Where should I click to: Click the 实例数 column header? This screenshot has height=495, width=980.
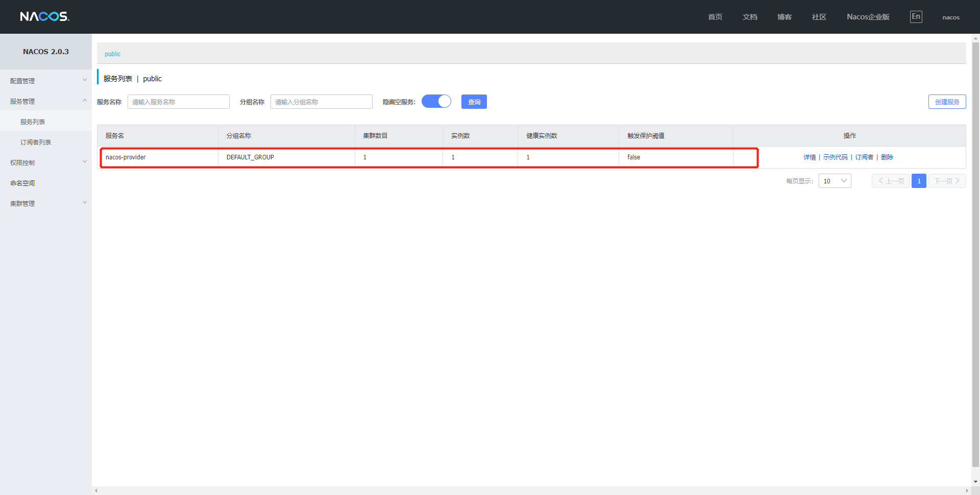(480, 136)
